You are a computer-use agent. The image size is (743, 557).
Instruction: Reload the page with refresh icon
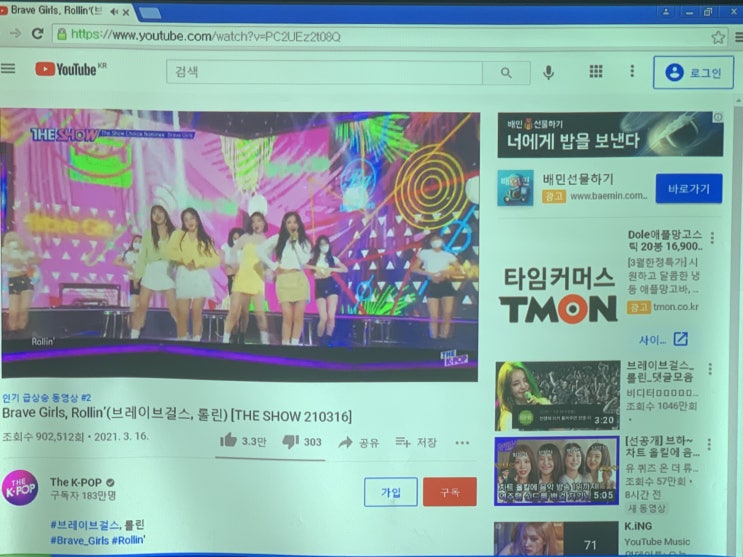click(x=37, y=34)
